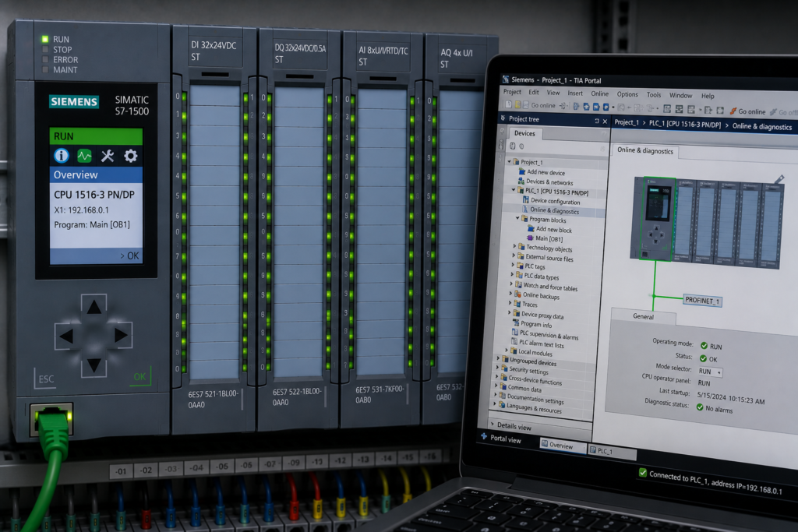Click the PROFINET_1 network label

click(x=702, y=301)
